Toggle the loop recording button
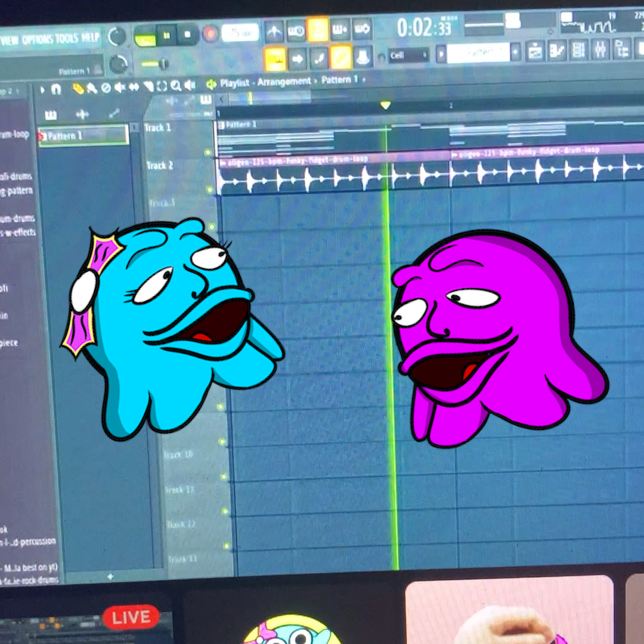Screen dimensions: 644x644 [363, 29]
